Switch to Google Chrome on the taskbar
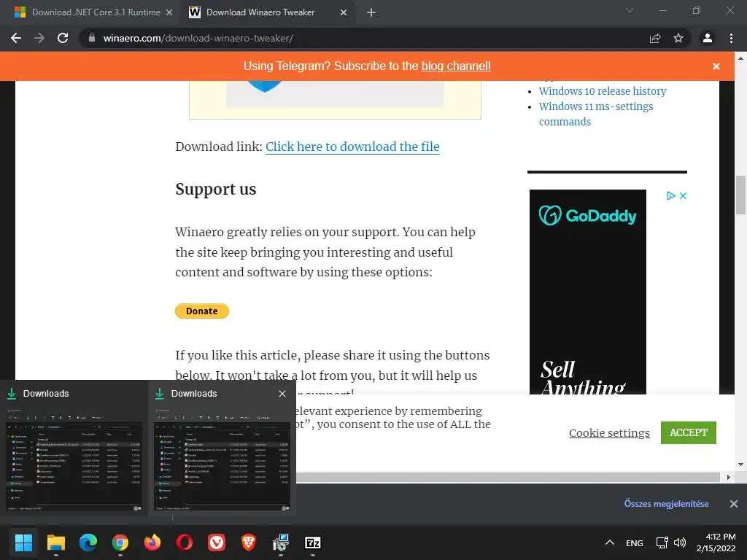This screenshot has height=560, width=747. [x=120, y=542]
